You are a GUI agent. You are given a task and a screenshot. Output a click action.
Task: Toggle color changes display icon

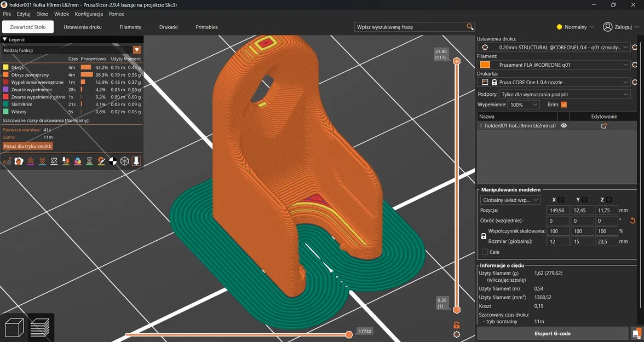78,161
